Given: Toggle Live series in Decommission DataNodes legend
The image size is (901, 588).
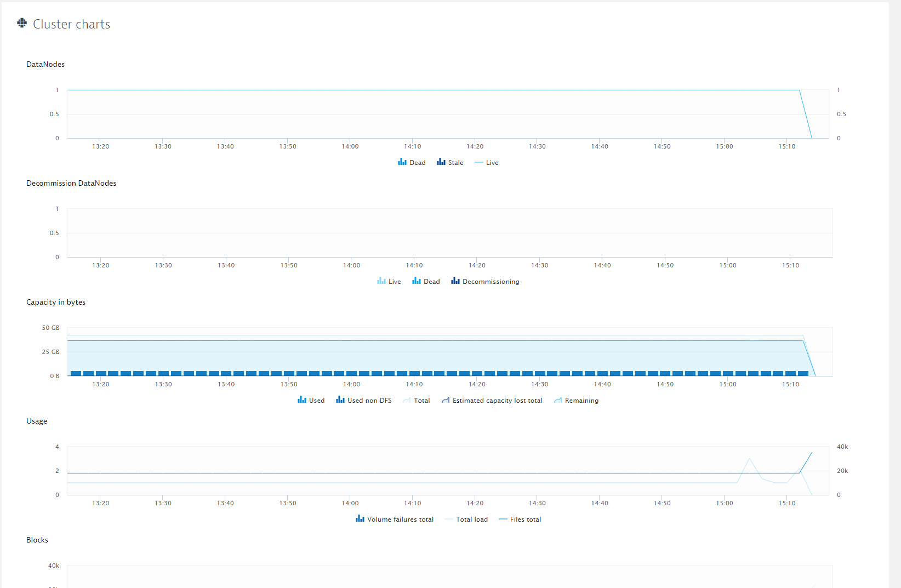Looking at the screenshot, I should tap(389, 282).
